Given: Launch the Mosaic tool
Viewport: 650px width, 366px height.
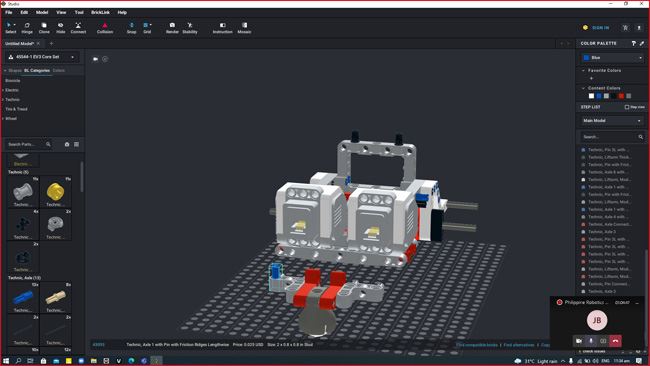Looking at the screenshot, I should coord(244,28).
